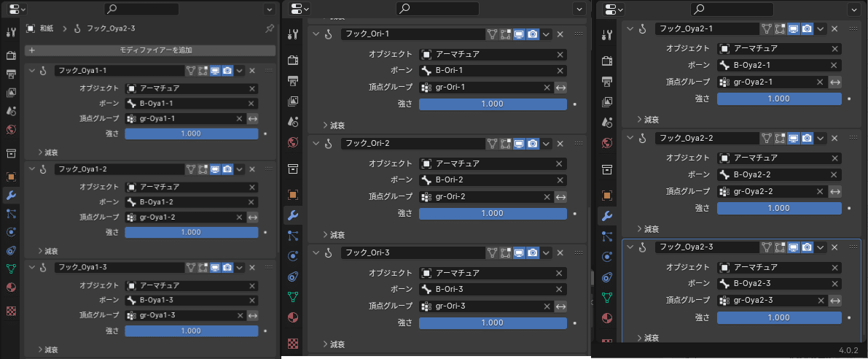
Task: Adjust strength slider of フック_Ori-1
Action: coord(493,104)
